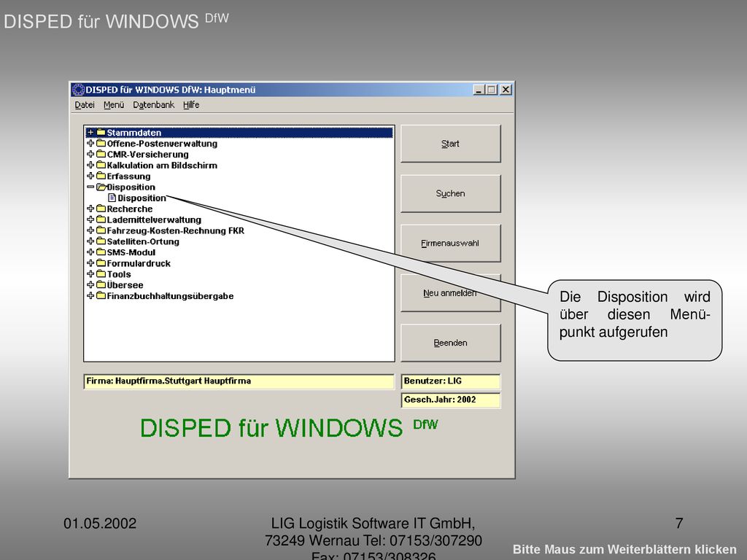Select 'Finanzbuchhaltungsübergabe' row text
Image resolution: width=747 pixels, height=560 pixels.
[170, 296]
